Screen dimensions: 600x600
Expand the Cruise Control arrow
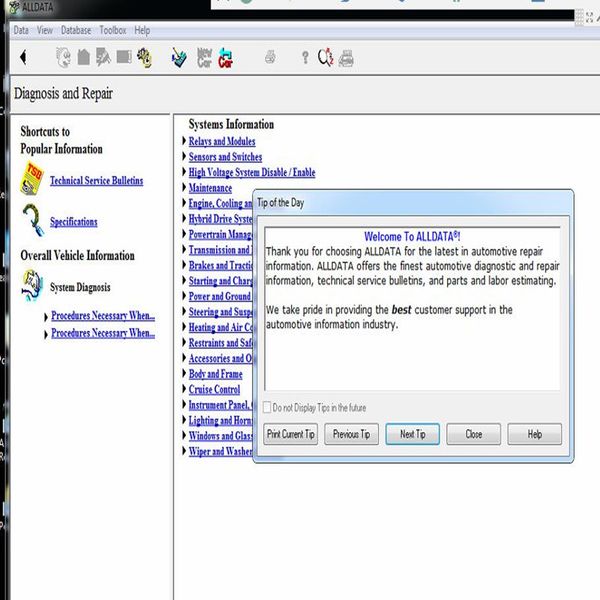click(x=184, y=389)
